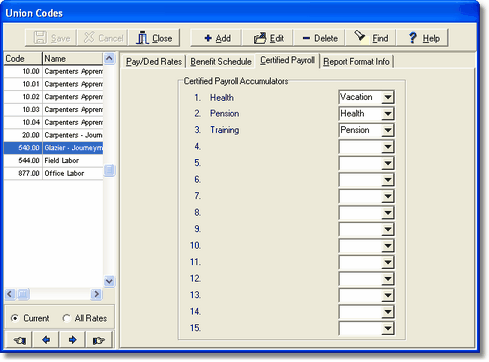Select code 10.03 row in list
The image size is (489, 362).
pyautogui.click(x=53, y=109)
